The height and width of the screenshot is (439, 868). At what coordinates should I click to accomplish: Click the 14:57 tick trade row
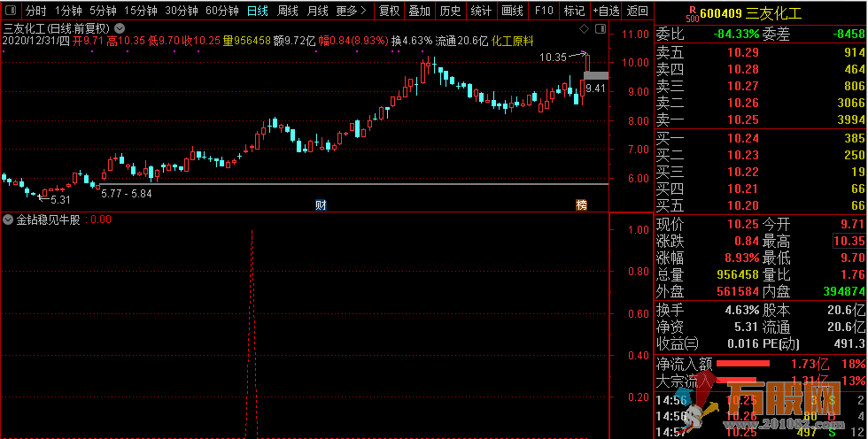click(761, 431)
